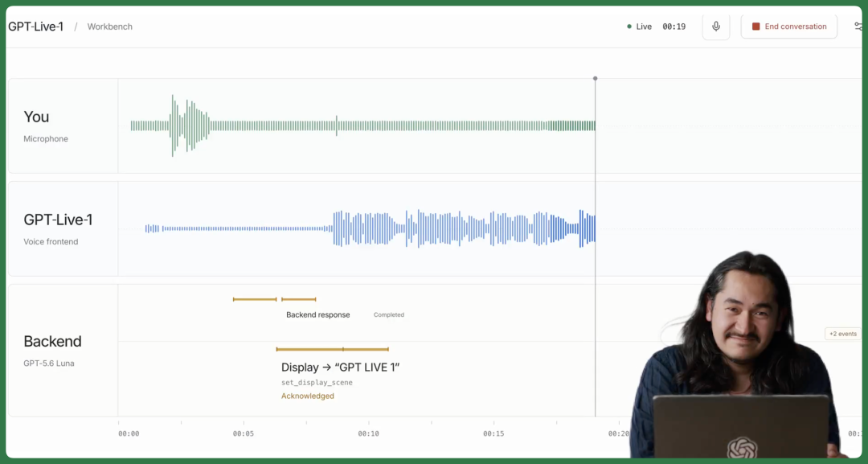The image size is (868, 464).
Task: Click the Voice frontend subtitle
Action: (51, 242)
